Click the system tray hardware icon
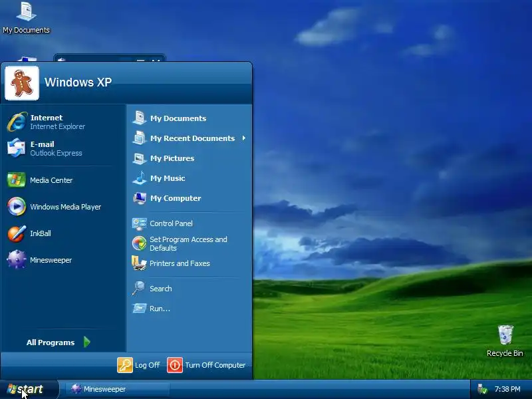532x399 pixels. 481,389
